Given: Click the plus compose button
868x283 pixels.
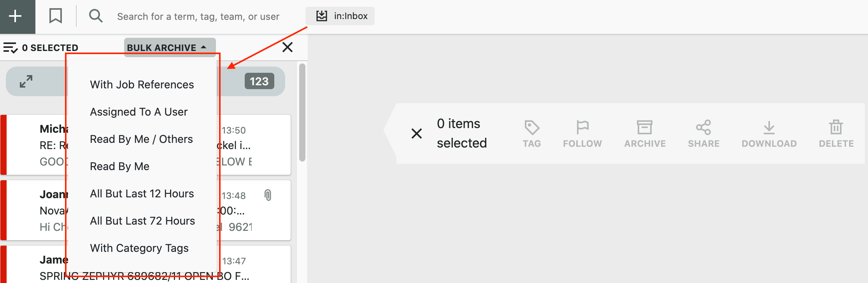Looking at the screenshot, I should 16,16.
